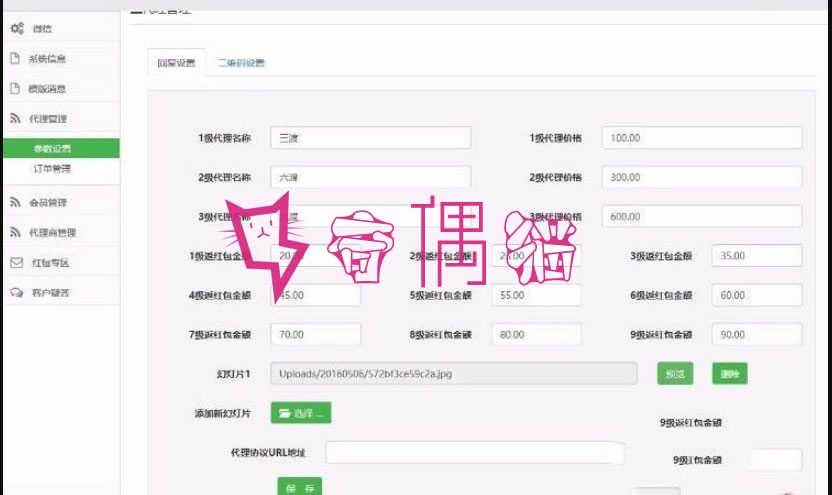Click the green 保存 button
The height and width of the screenshot is (495, 832).
tap(300, 487)
